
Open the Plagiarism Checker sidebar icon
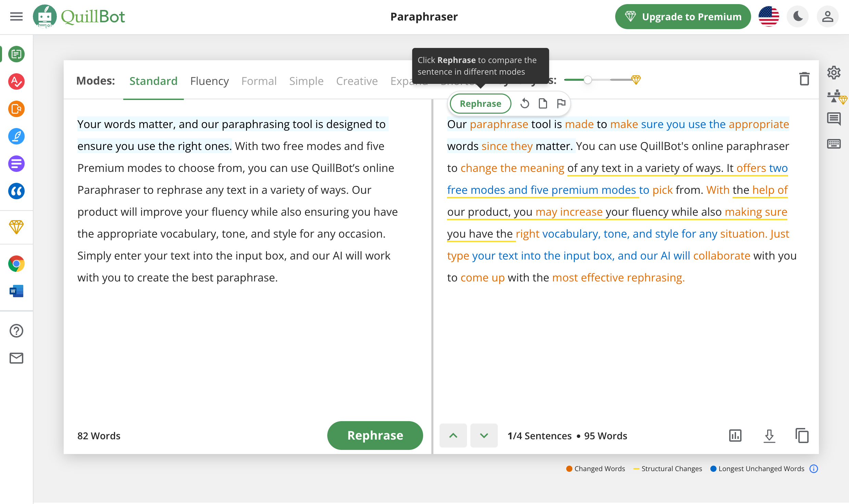(x=16, y=109)
